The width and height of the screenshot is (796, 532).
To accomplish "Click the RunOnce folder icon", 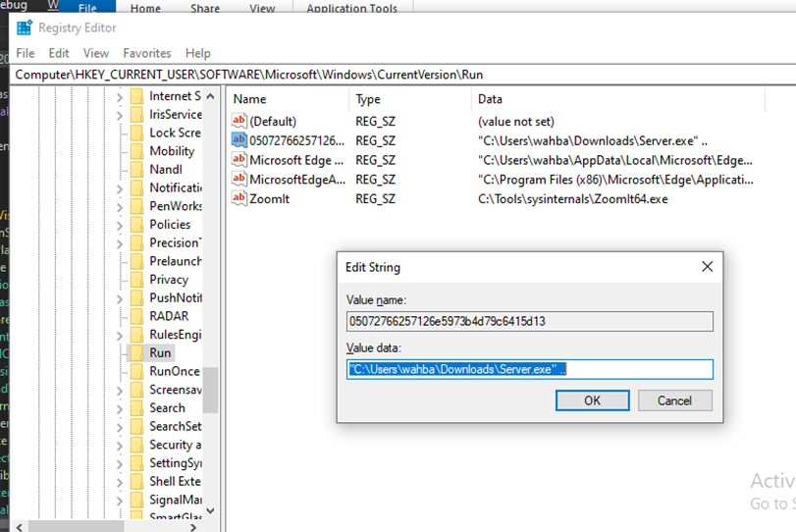I will pos(136,371).
